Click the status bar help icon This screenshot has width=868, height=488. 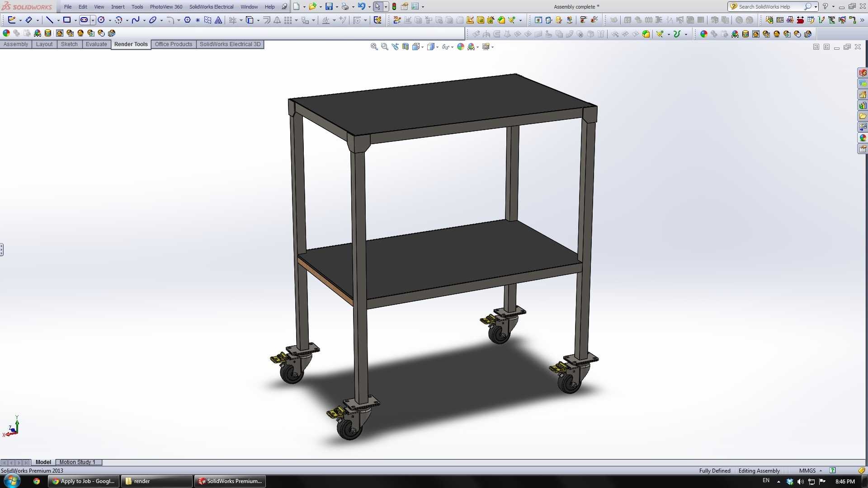tap(833, 470)
